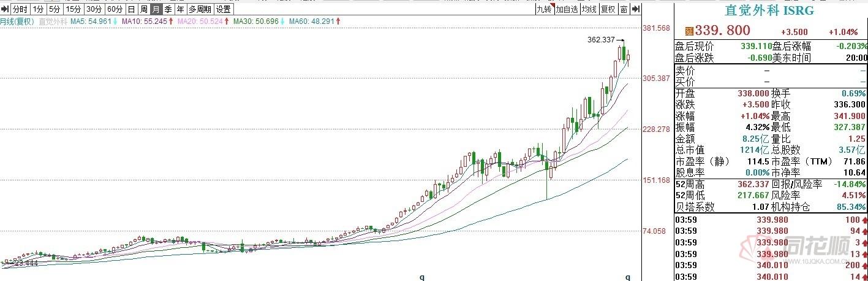The height and width of the screenshot is (281, 868).
Task: Open the 设置 settings tab
Action: click(x=224, y=9)
